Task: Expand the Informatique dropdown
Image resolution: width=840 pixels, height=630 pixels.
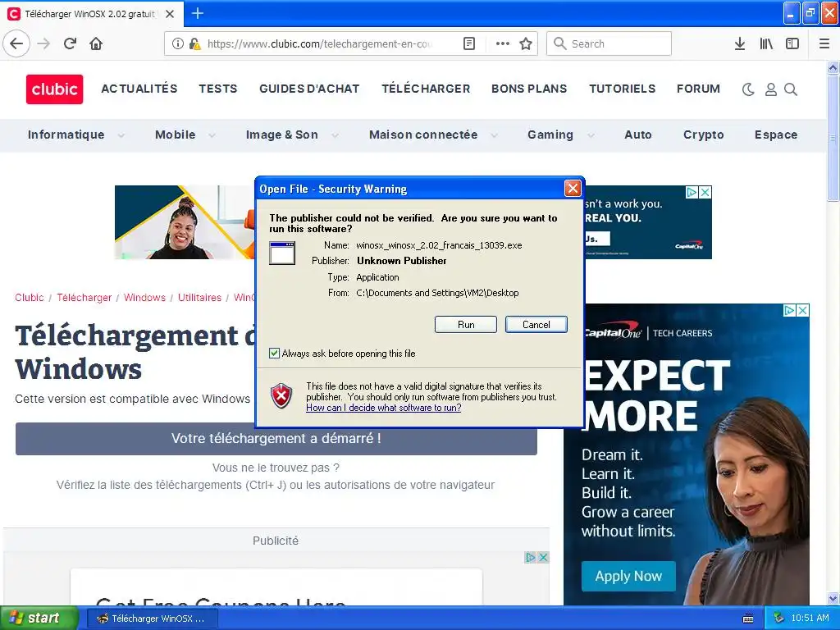Action: [x=121, y=135]
